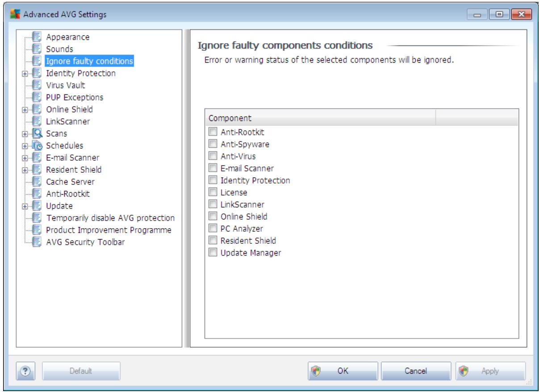Select Sounds in the settings tree
Screen dimensions: 540x392
[60, 49]
